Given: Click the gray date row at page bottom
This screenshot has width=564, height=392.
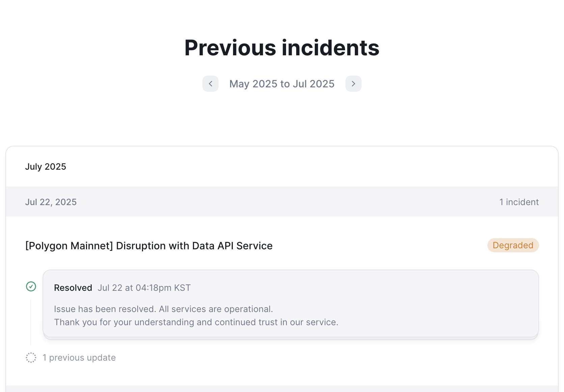Looking at the screenshot, I should point(282,389).
